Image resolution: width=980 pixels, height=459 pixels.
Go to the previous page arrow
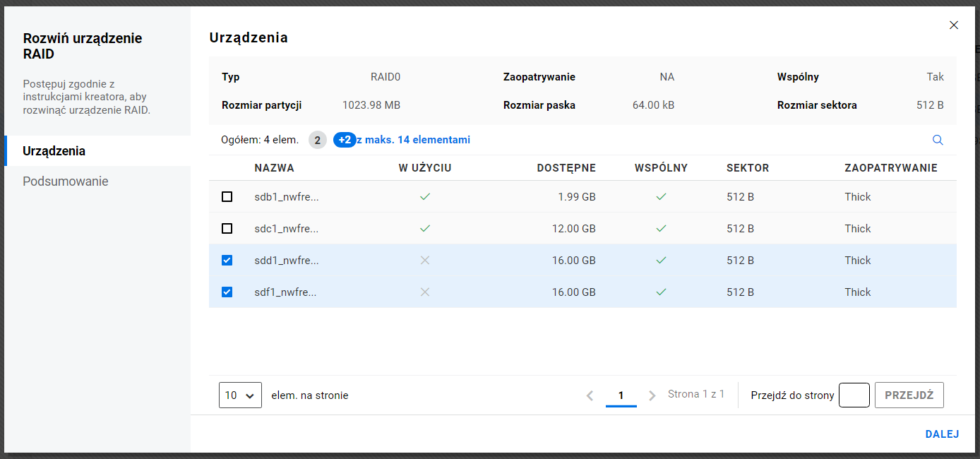tap(590, 395)
